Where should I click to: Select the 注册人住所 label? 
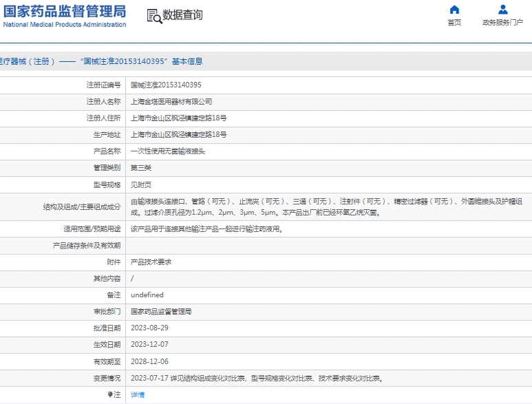click(103, 118)
